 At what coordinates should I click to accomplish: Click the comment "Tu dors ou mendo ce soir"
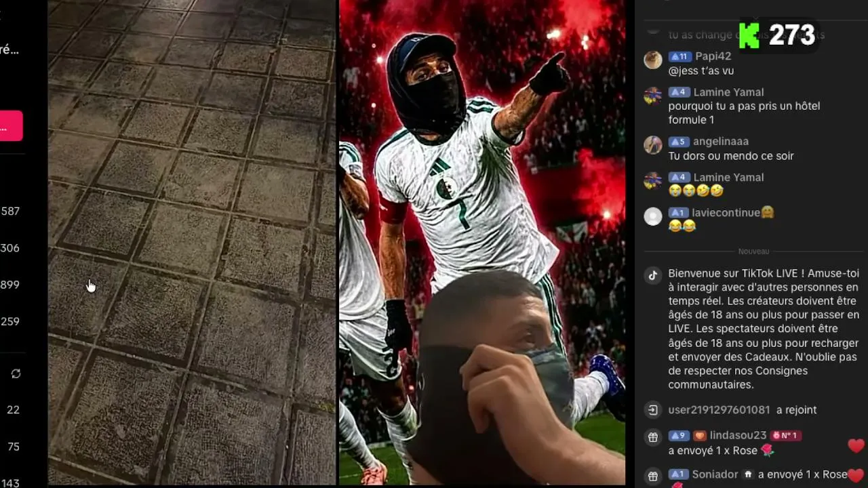[731, 156]
